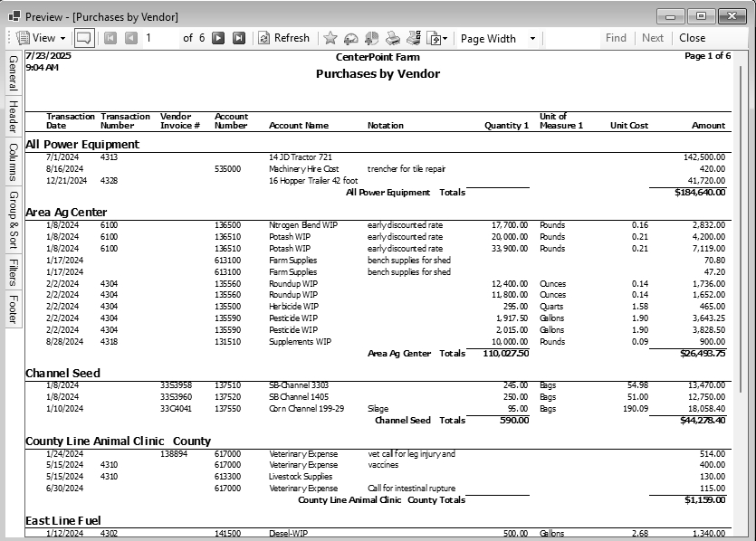Click the Close button in toolbar
The height and width of the screenshot is (541, 756).
[693, 38]
